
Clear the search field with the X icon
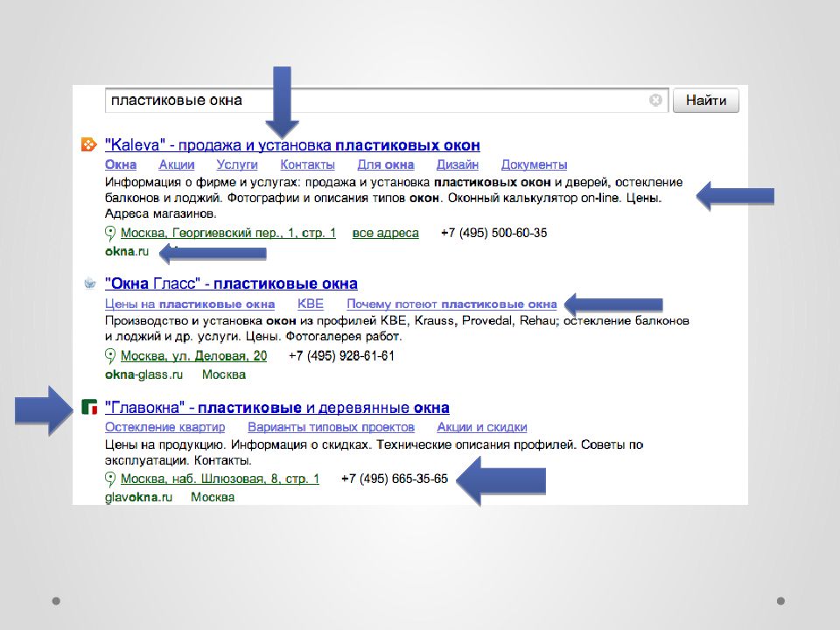tap(655, 100)
